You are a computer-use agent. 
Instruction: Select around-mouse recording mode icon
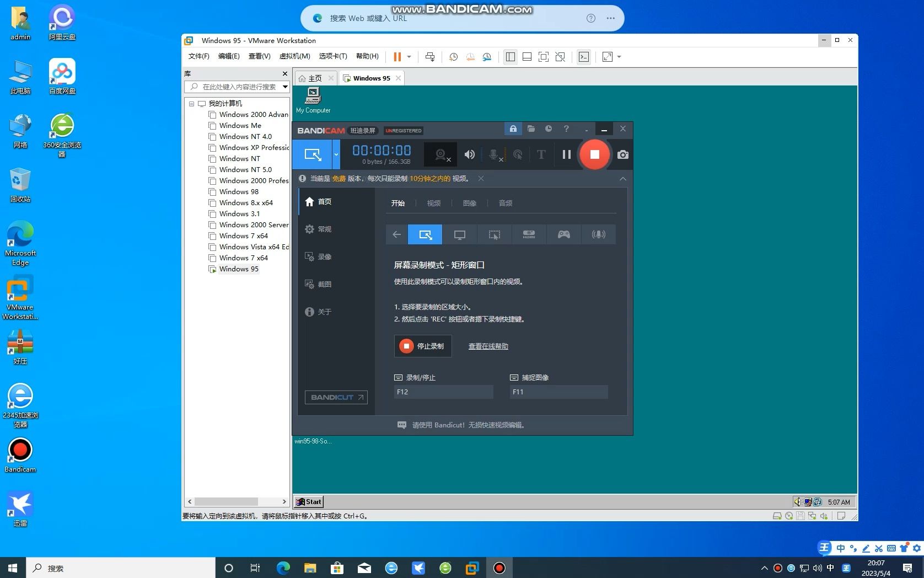[494, 234]
